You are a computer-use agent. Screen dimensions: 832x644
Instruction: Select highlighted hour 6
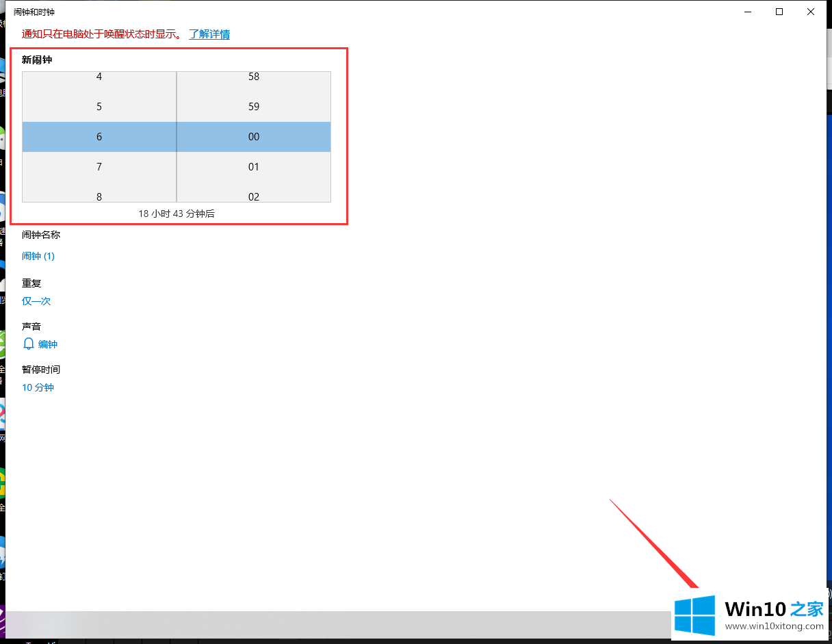coord(99,137)
